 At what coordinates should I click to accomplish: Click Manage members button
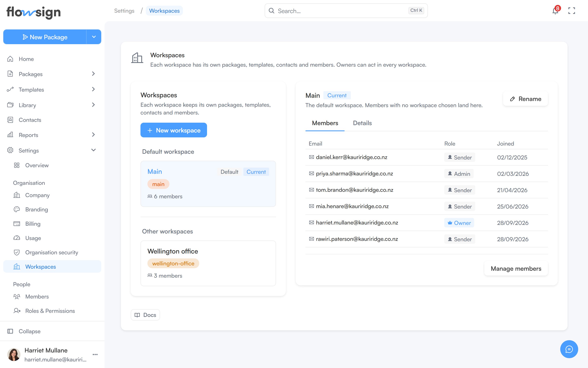(x=516, y=268)
